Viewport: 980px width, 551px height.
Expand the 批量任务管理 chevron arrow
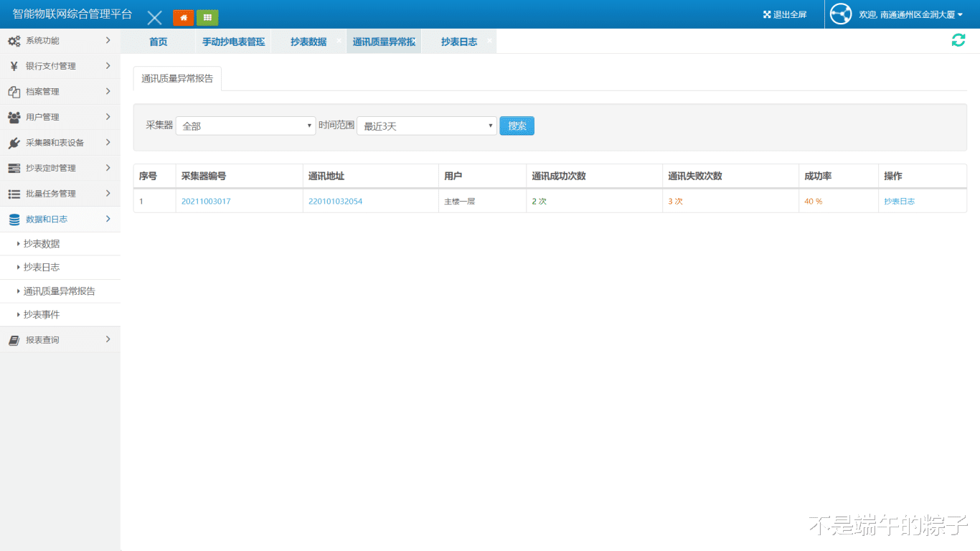[108, 193]
